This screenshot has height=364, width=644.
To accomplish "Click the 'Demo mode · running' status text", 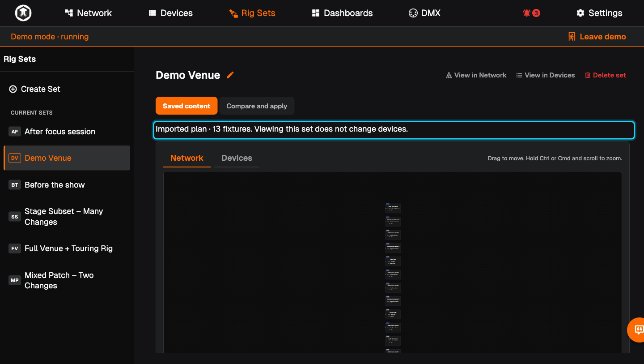I will 50,37.
